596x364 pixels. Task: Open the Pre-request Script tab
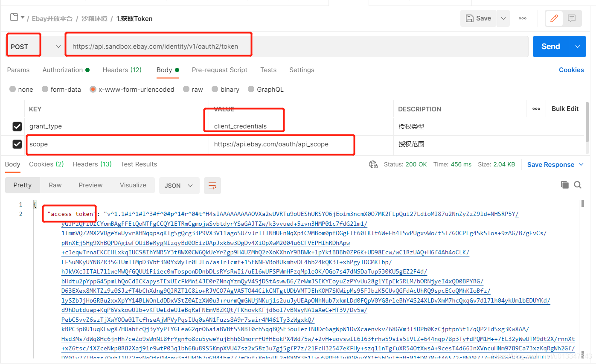point(219,70)
